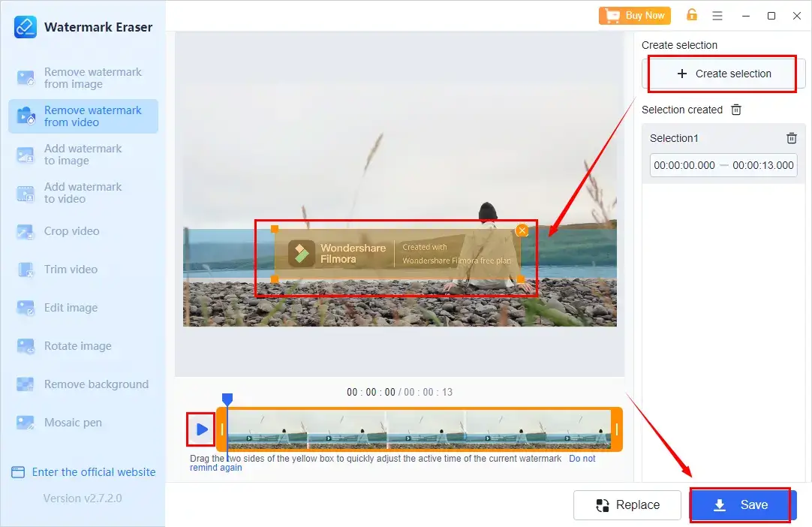This screenshot has width=812, height=527.
Task: Open the Edit image tool
Action: pyautogui.click(x=83, y=308)
